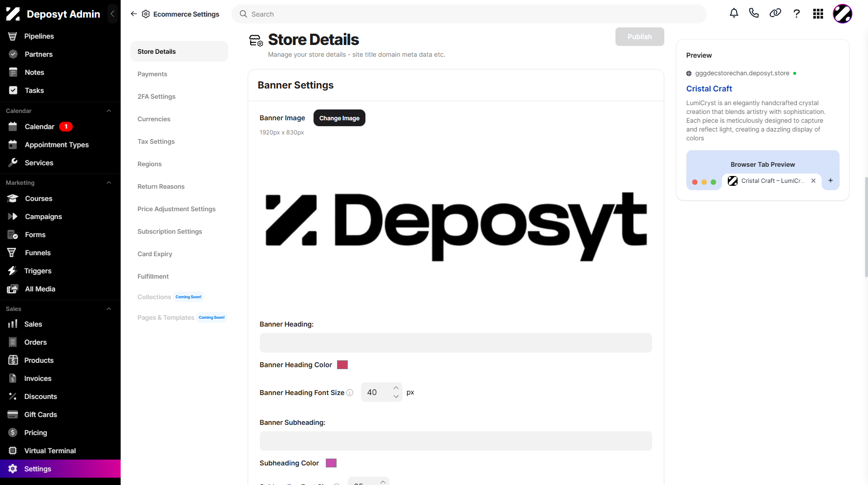Open Payments settings tab
Image resolution: width=868 pixels, height=485 pixels.
152,74
